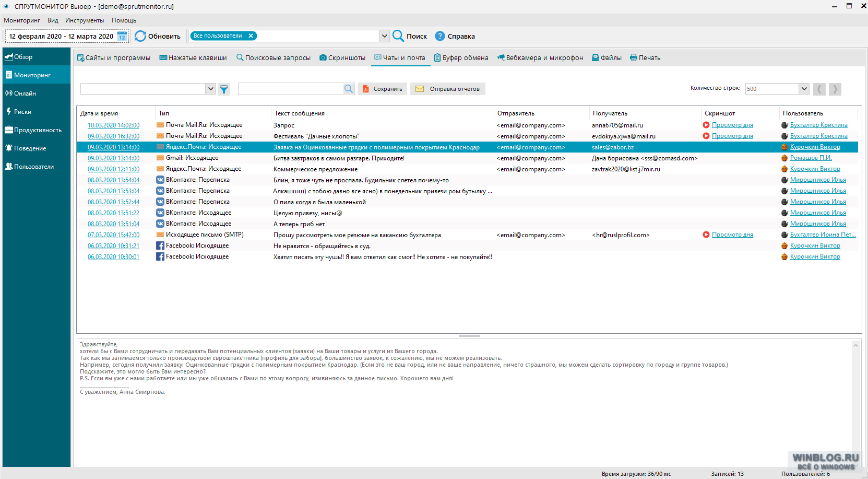This screenshot has height=479, width=868.
Task: Open user link Бухгалтер Ирина Пет...
Action: [x=823, y=235]
